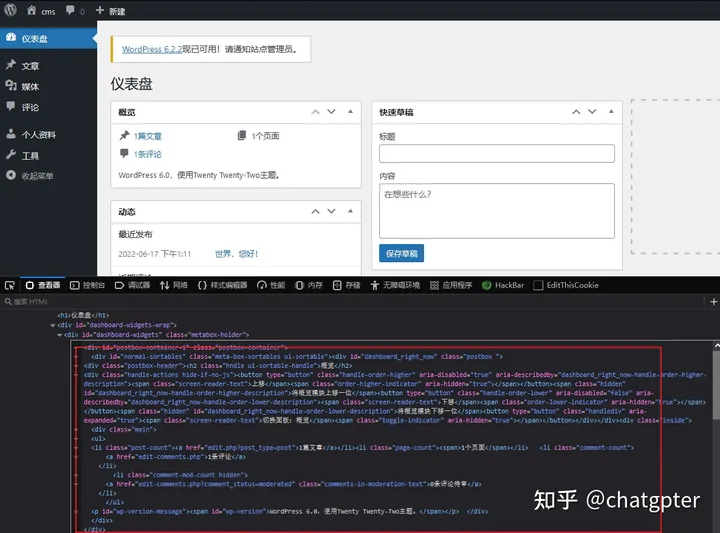Collapse the dashboard-widgets-wrap div node
This screenshot has width=720, height=533.
click(x=52, y=325)
